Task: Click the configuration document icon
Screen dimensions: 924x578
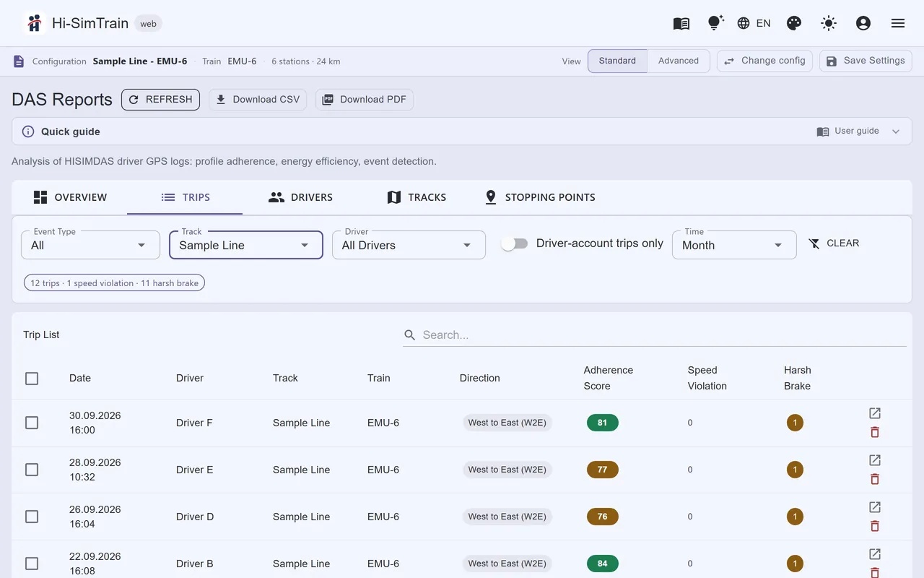Action: (19, 61)
